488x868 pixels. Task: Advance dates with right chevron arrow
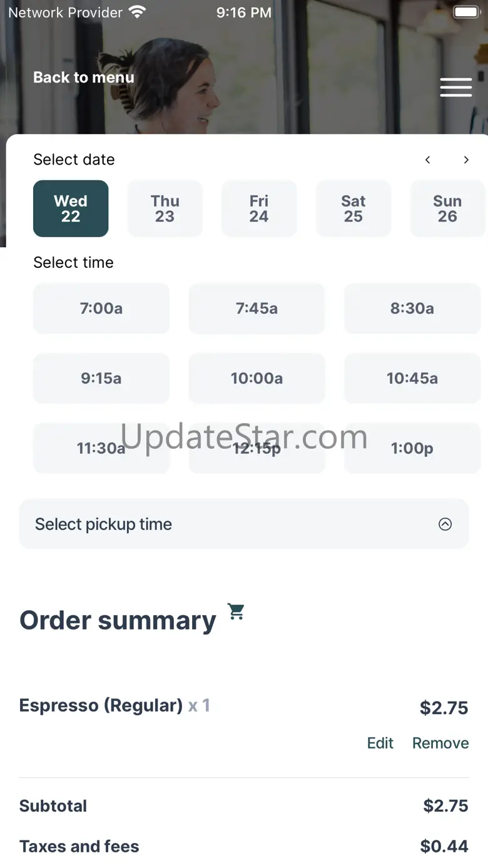point(466,160)
